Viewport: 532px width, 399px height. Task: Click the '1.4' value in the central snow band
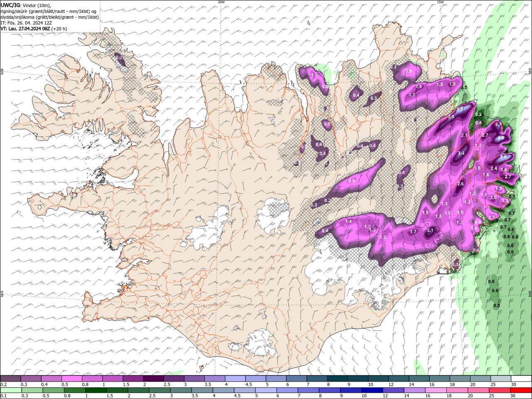(x=348, y=222)
